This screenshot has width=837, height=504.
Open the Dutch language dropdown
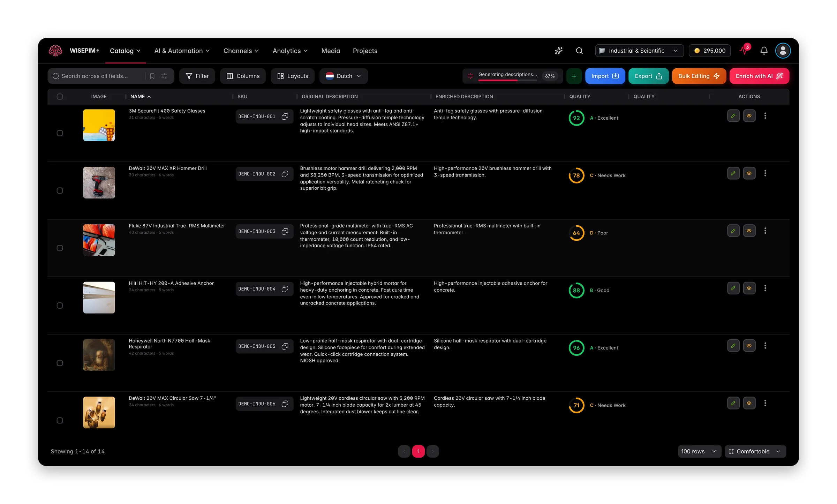pos(344,76)
